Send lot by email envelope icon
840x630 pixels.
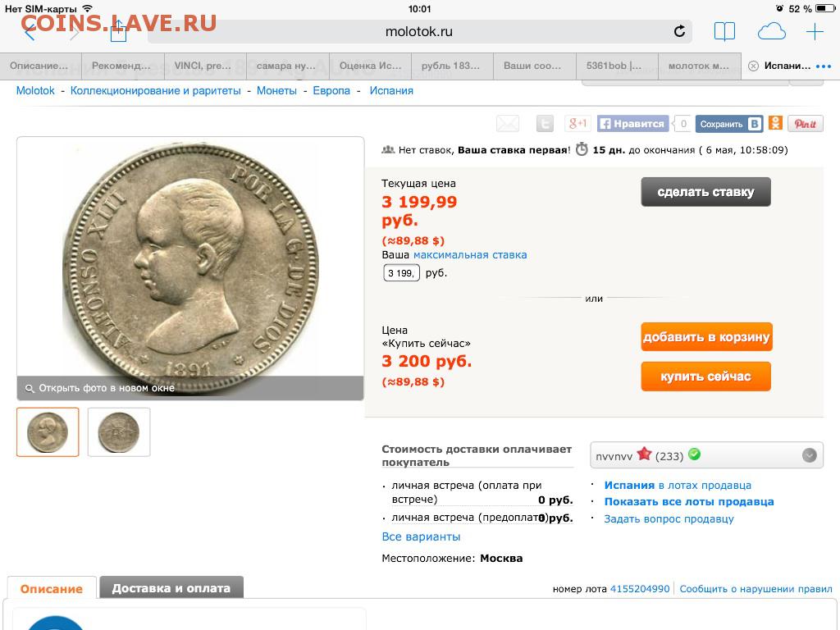[507, 125]
